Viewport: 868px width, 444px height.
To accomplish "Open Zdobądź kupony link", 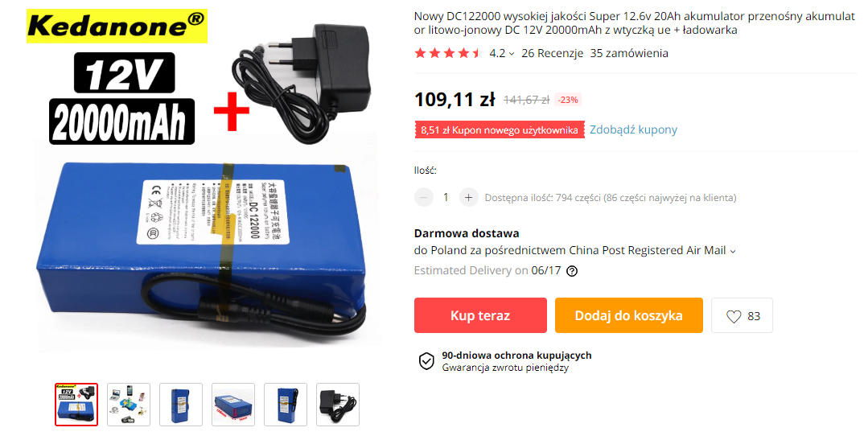I will pyautogui.click(x=633, y=129).
